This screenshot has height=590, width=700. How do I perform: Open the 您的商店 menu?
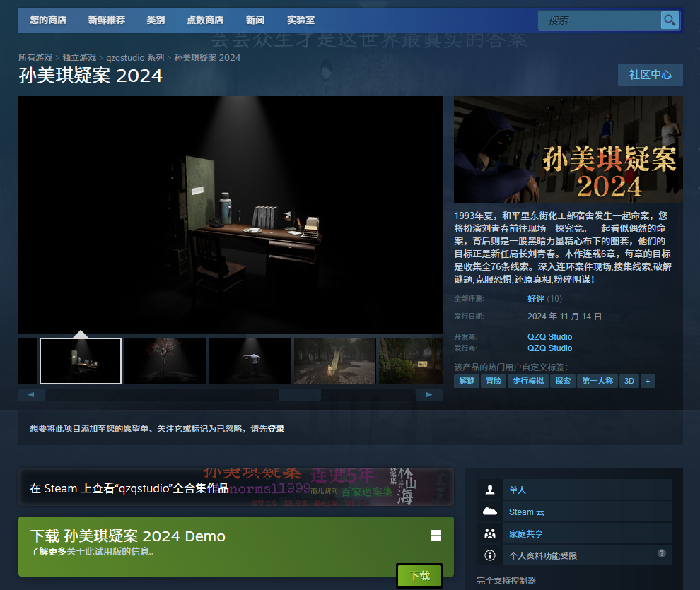point(48,20)
